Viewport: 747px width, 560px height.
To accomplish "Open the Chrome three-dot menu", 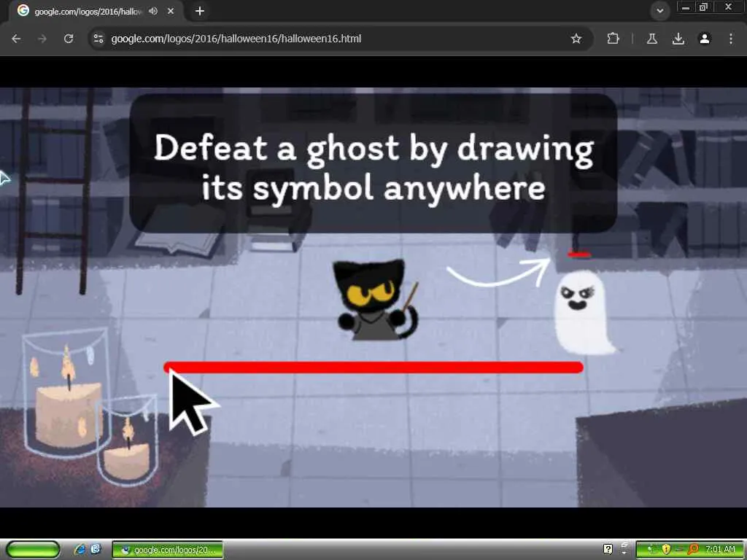I will [731, 39].
